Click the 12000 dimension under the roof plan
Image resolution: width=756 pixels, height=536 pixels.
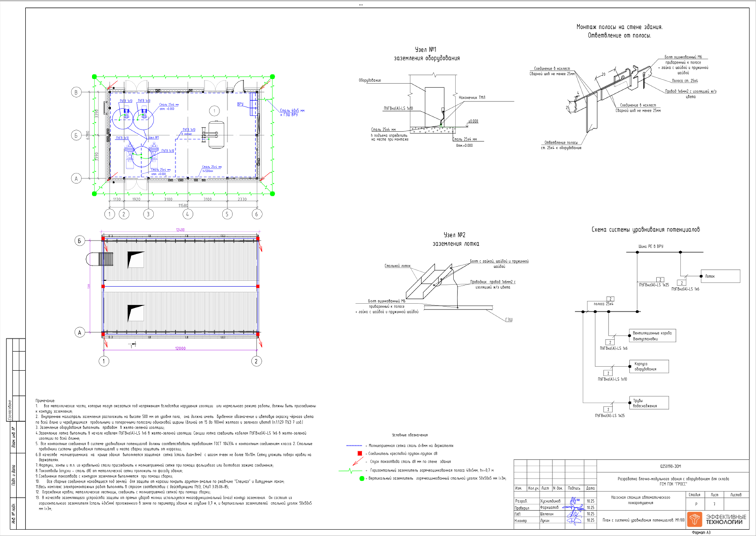tap(179, 348)
